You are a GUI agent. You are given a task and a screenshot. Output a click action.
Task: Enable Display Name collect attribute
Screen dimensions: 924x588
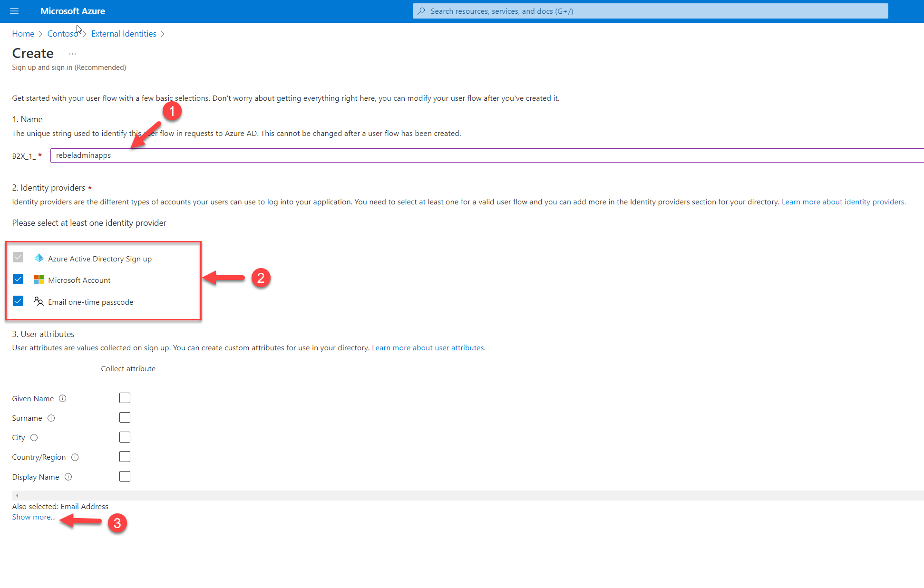tap(125, 476)
